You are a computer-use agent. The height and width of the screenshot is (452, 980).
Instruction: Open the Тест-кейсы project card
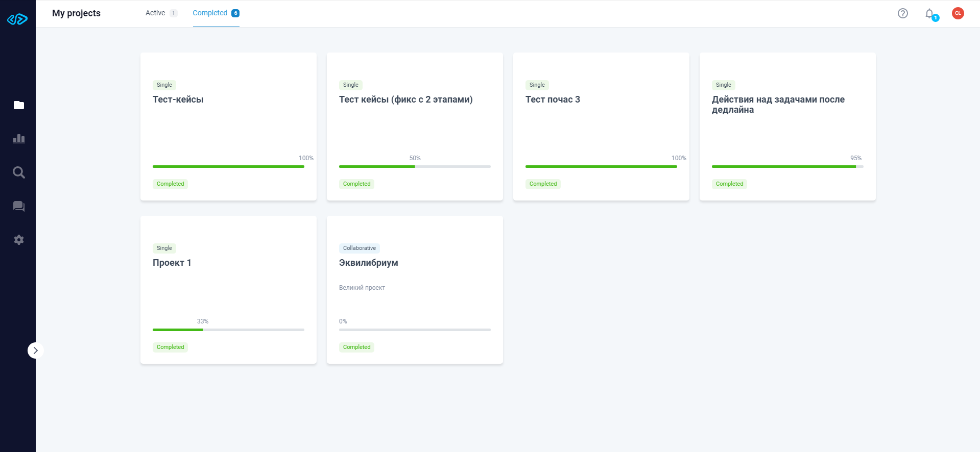[228, 127]
